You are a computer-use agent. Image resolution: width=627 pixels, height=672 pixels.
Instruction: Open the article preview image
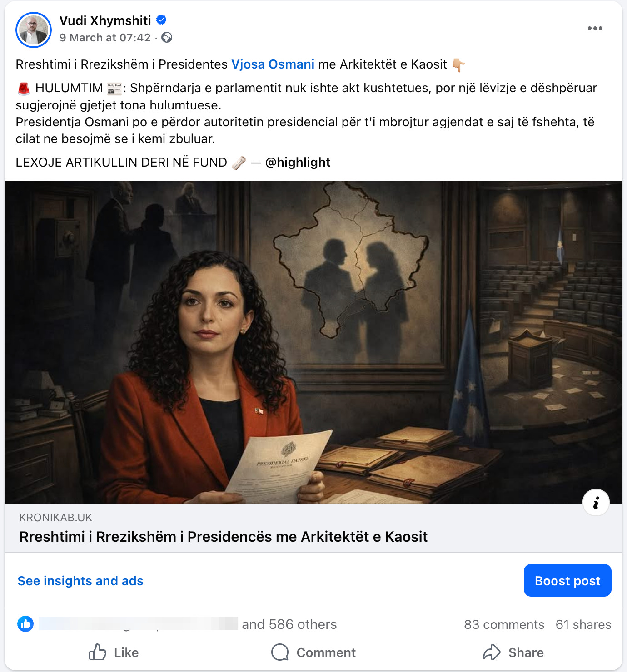click(313, 342)
